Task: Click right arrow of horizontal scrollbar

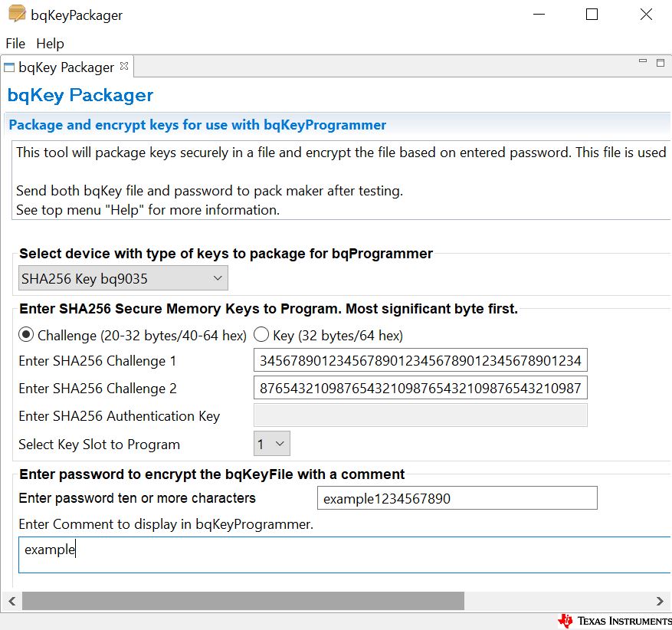Action: tap(660, 601)
